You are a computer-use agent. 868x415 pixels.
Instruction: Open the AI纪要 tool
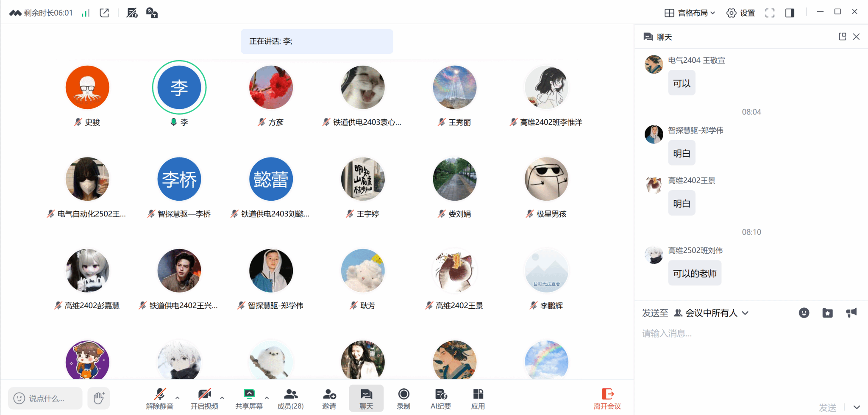coord(441,399)
